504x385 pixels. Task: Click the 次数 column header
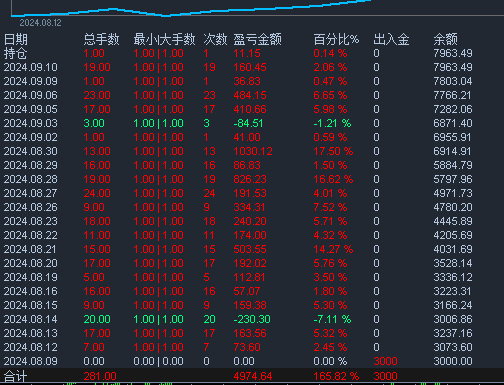(x=215, y=39)
